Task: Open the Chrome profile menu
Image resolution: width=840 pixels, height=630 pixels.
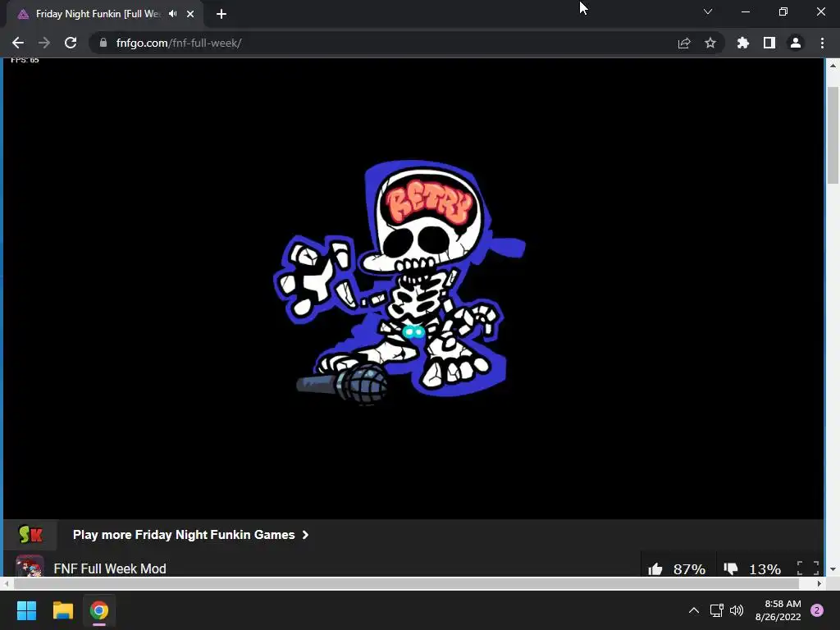Action: [x=796, y=43]
